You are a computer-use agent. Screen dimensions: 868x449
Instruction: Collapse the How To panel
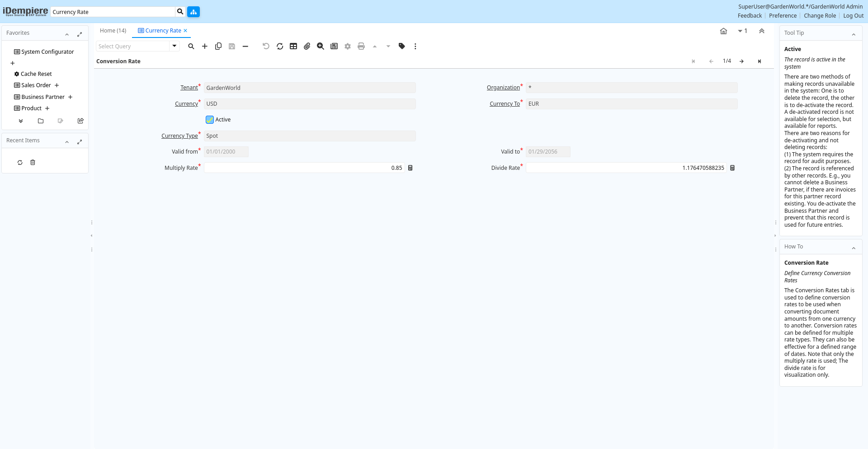coord(854,248)
